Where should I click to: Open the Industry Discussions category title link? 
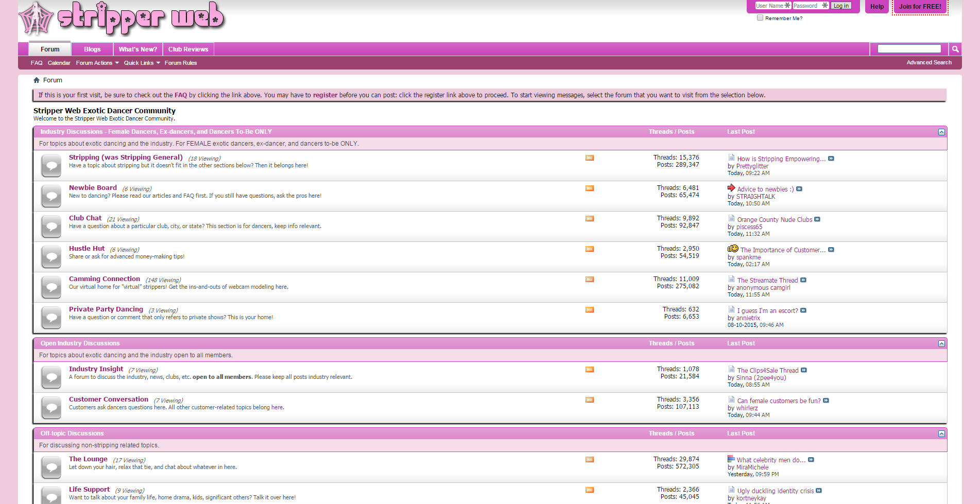[156, 132]
